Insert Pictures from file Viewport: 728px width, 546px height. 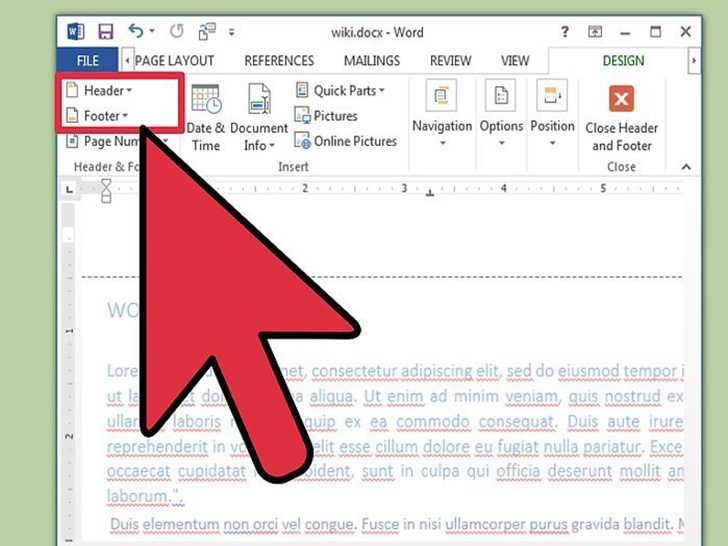click(326, 115)
